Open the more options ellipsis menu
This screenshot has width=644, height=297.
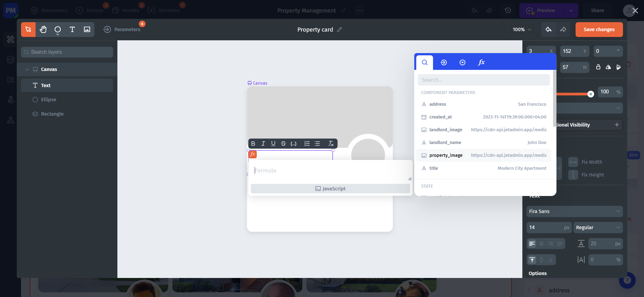(x=359, y=10)
